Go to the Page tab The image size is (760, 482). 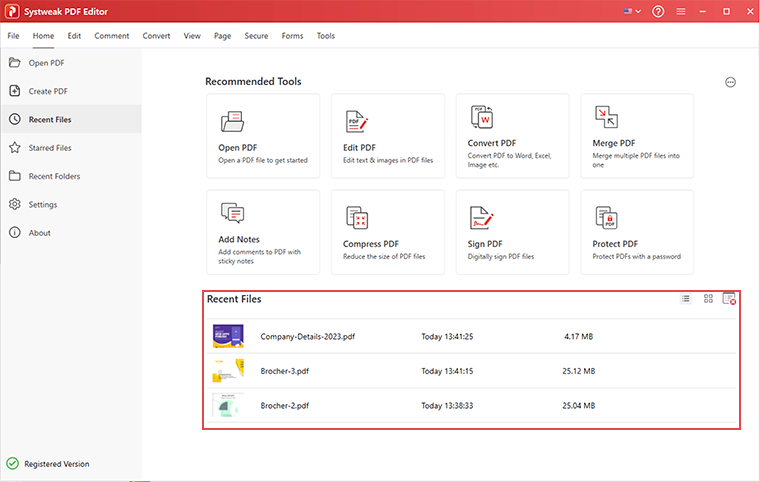(x=222, y=36)
